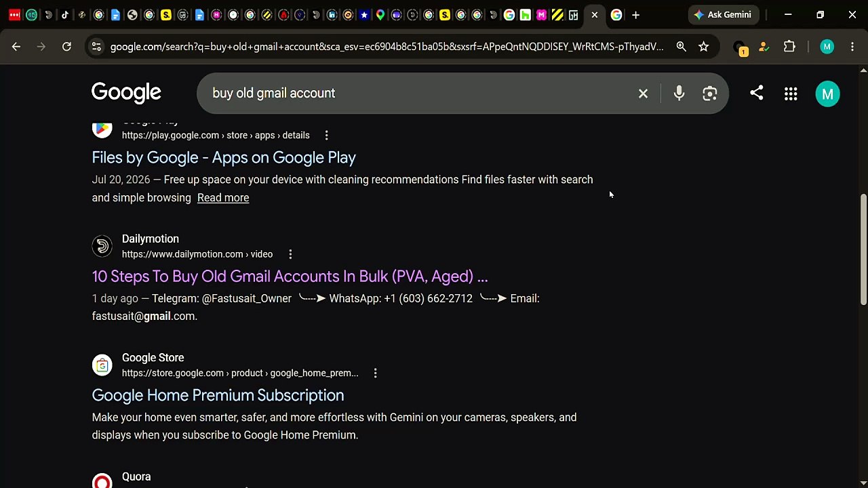Image resolution: width=868 pixels, height=488 pixels.
Task: Click the 'Read more' link
Action: tap(223, 198)
